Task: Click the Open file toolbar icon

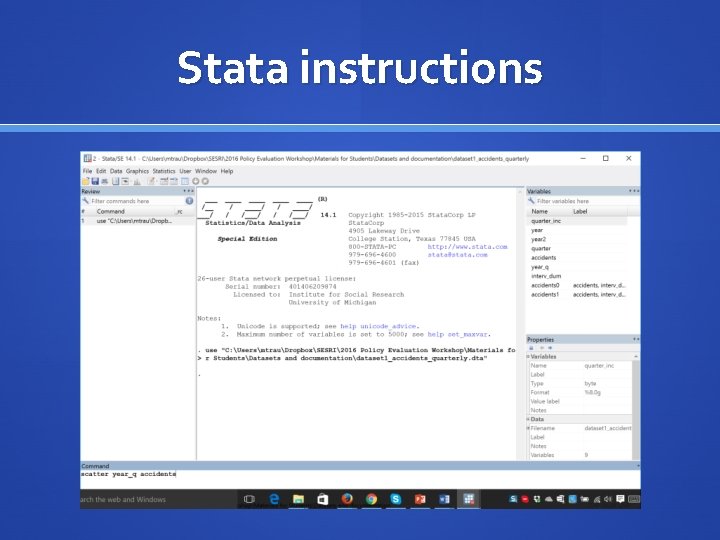Action: tap(85, 181)
